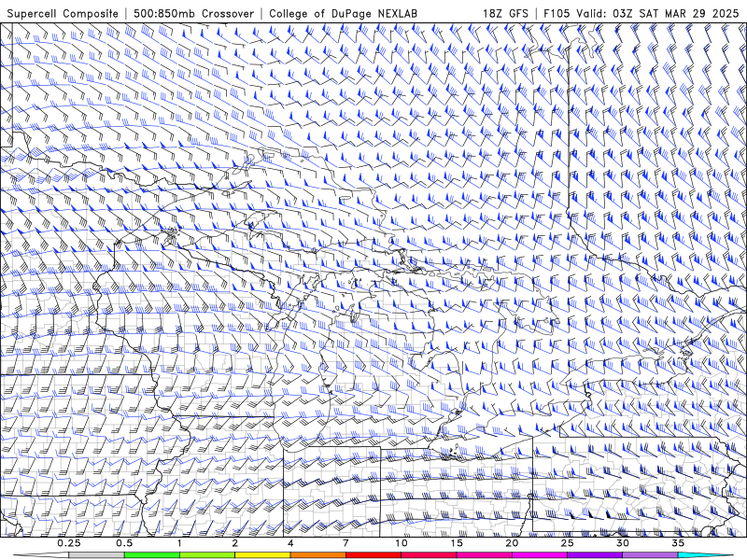Click the '500:850mb Crossover' title label
This screenshot has width=747, height=560.
(x=193, y=13)
